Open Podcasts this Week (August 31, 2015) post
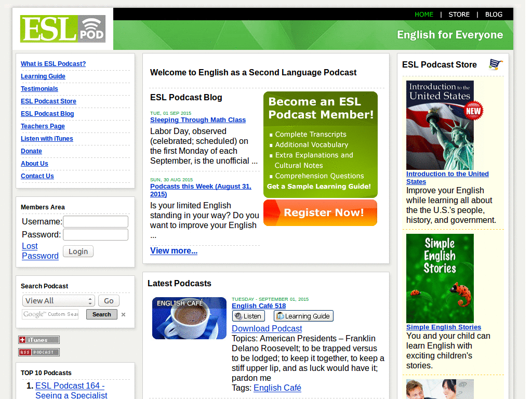The height and width of the screenshot is (399, 532). 201,190
